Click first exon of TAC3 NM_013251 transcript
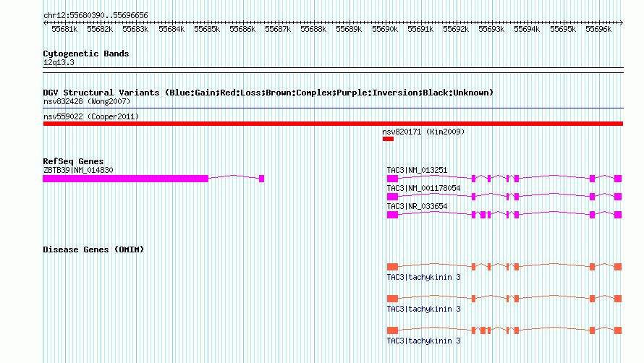 [393, 179]
